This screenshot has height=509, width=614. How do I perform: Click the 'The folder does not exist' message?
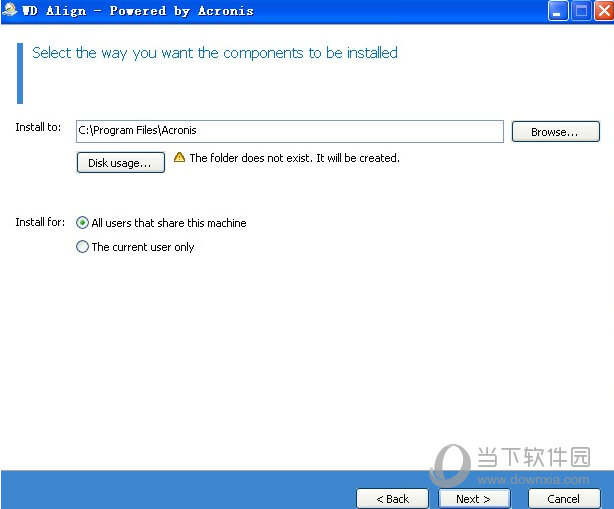click(x=294, y=158)
